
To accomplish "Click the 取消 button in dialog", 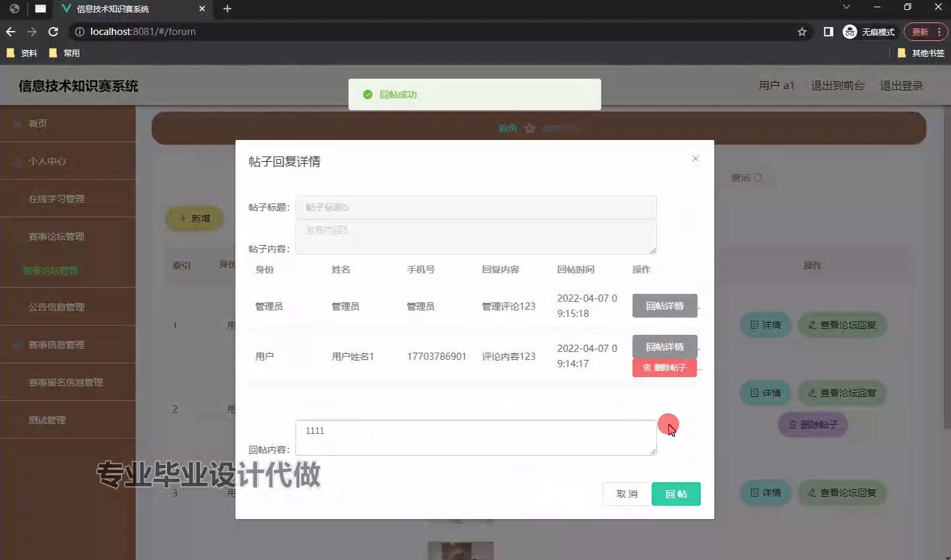I will [627, 494].
